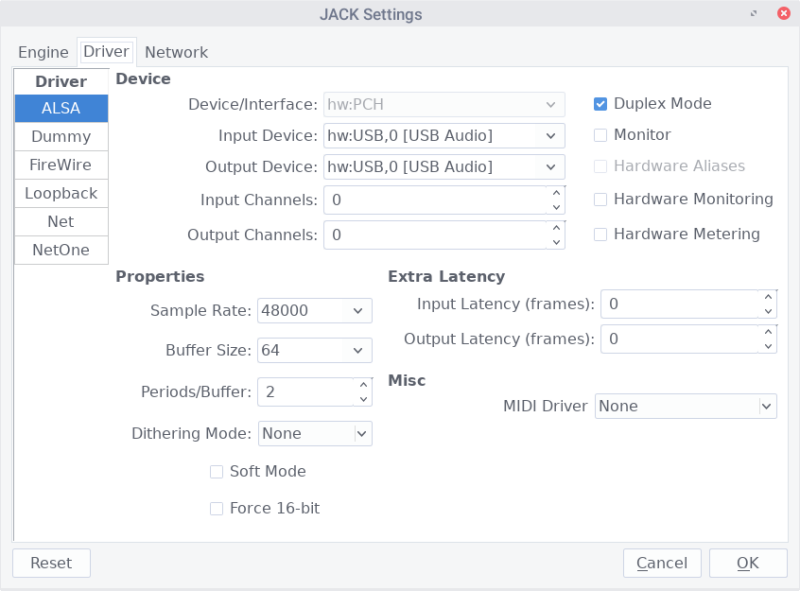The image size is (800, 591).
Task: Click the Cancel button
Action: point(661,563)
